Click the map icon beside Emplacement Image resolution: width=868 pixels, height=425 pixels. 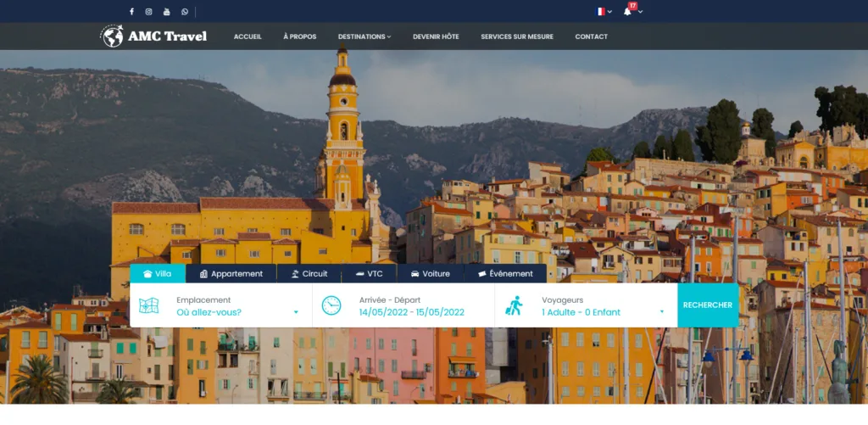[x=149, y=305]
